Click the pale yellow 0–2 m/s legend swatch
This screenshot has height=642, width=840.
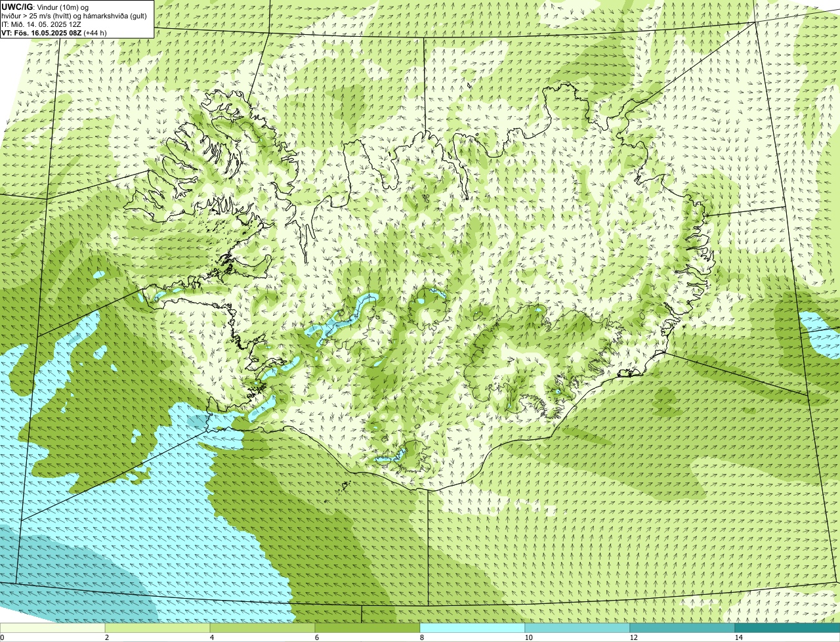(x=52, y=628)
